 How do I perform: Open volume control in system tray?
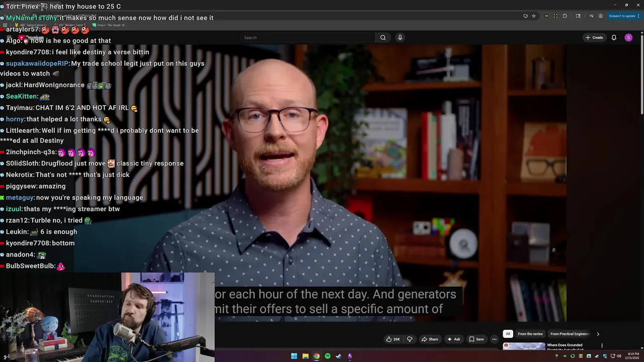click(x=619, y=356)
